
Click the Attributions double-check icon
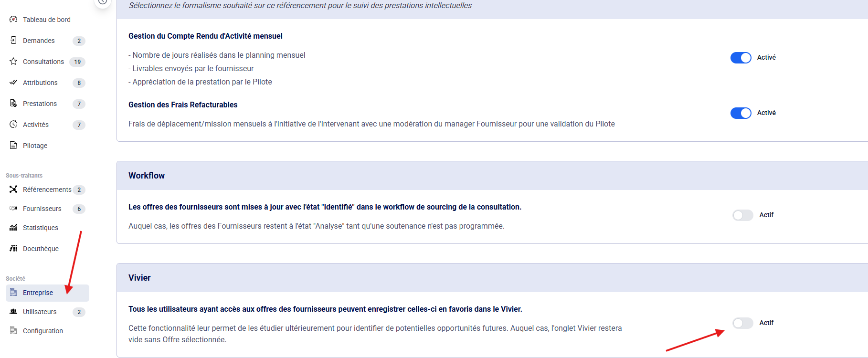pyautogui.click(x=13, y=83)
